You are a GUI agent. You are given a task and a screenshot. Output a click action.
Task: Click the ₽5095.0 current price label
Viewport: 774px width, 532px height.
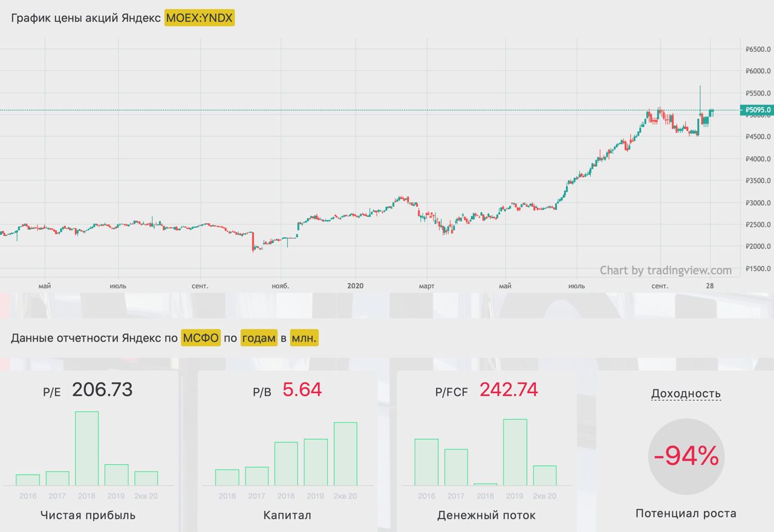click(756, 110)
